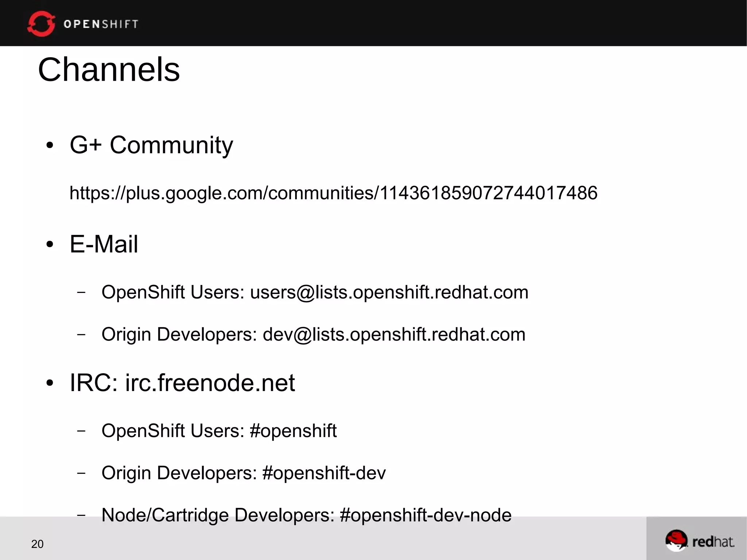The height and width of the screenshot is (560, 747).
Task: Select the Channels slide title
Action: (x=109, y=70)
